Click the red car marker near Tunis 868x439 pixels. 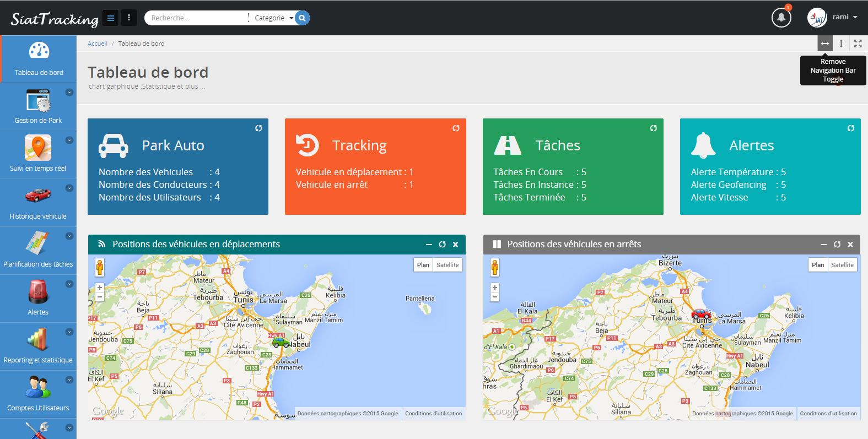click(701, 315)
